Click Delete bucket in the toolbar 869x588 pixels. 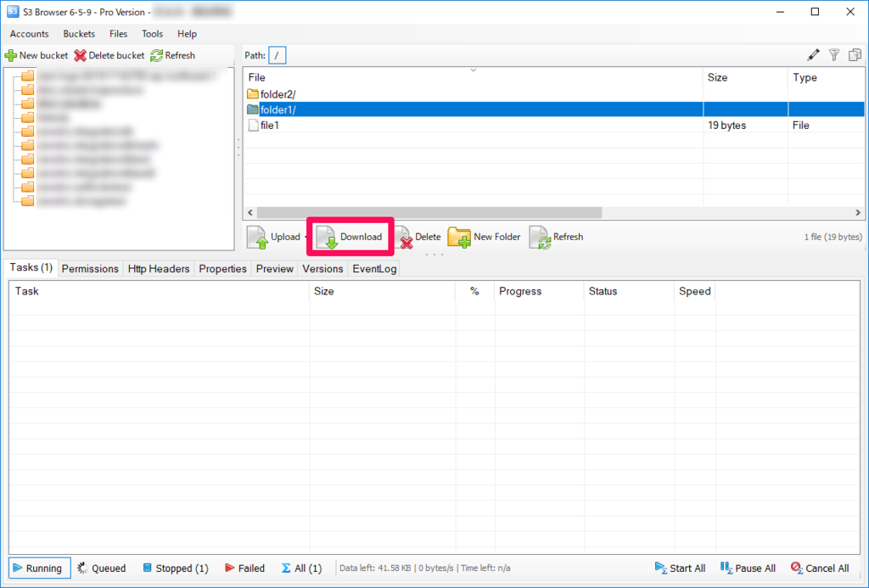(x=109, y=55)
